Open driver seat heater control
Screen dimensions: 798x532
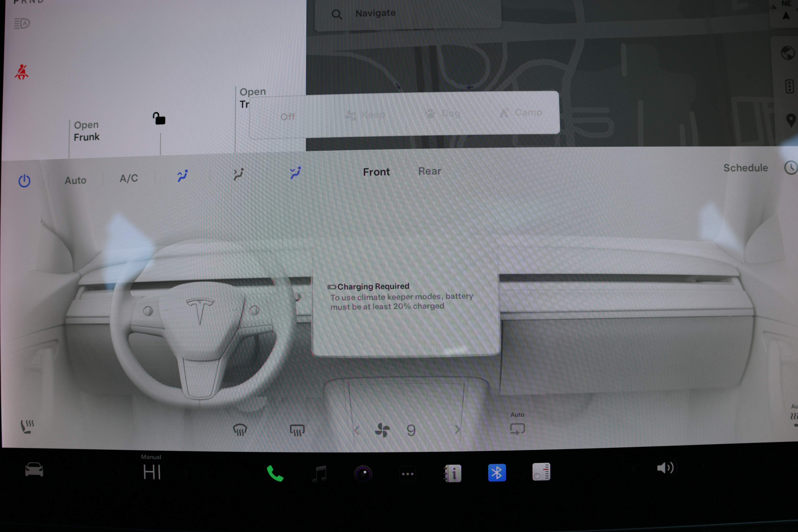coord(27,426)
